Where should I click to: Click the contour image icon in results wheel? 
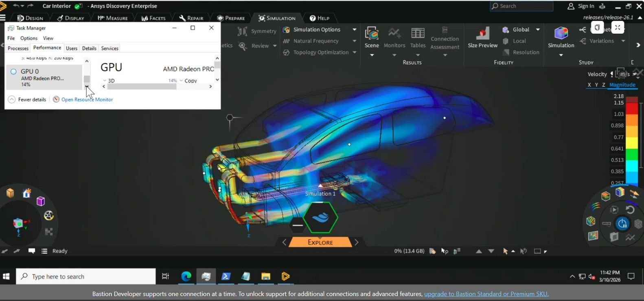click(593, 236)
